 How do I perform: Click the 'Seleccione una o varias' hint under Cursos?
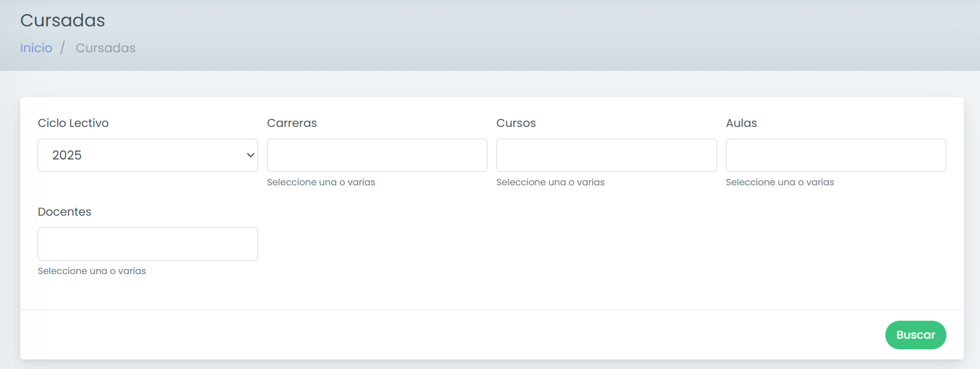(550, 182)
